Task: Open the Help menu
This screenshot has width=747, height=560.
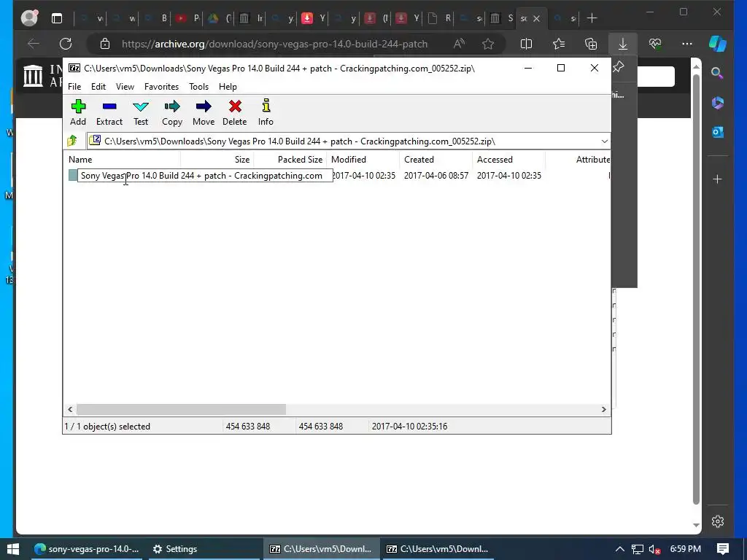Action: (x=228, y=87)
